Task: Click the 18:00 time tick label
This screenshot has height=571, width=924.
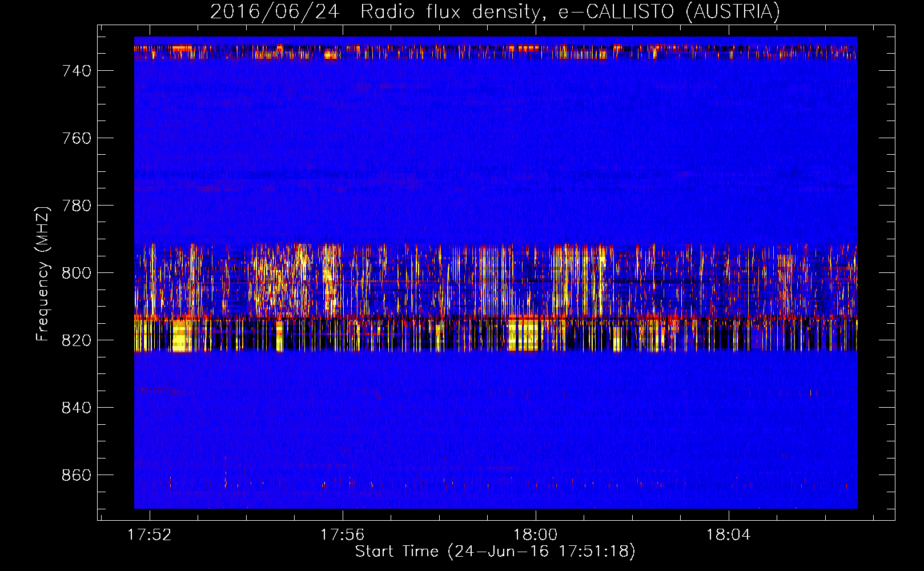Action: pyautogui.click(x=535, y=535)
